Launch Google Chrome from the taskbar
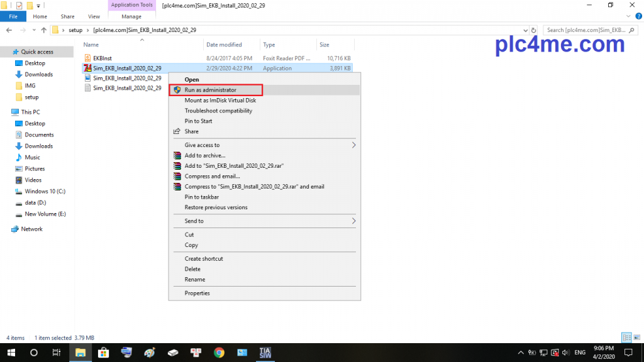 click(219, 353)
